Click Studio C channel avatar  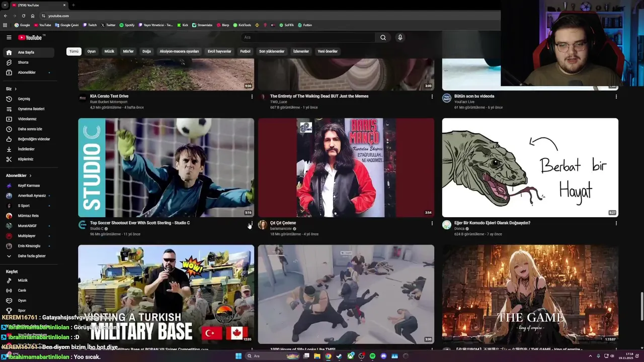[83, 225]
